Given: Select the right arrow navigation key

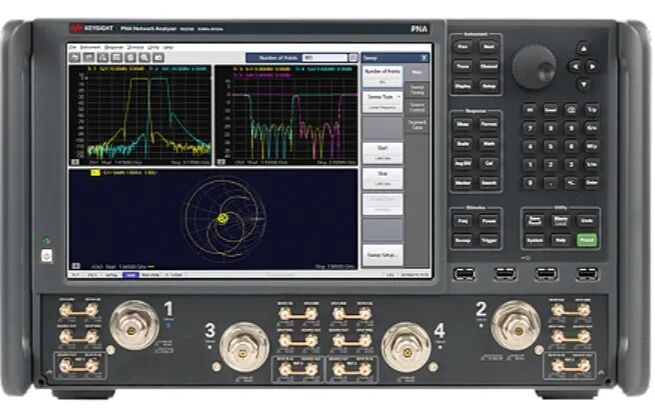Looking at the screenshot, I should pyautogui.click(x=592, y=66).
